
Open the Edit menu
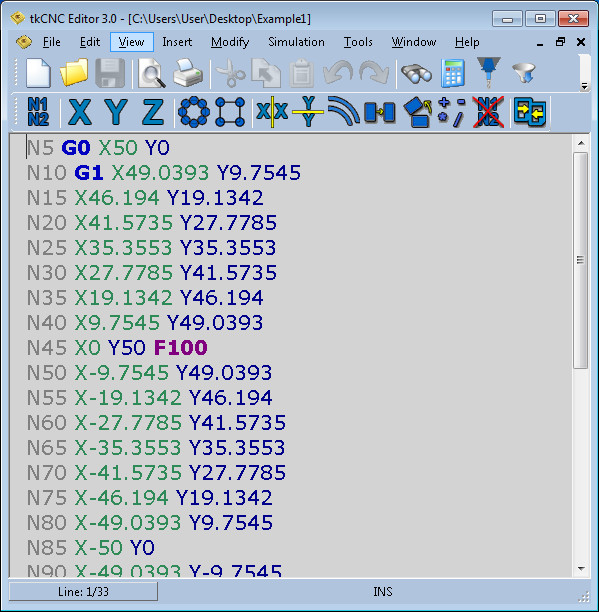(x=89, y=42)
